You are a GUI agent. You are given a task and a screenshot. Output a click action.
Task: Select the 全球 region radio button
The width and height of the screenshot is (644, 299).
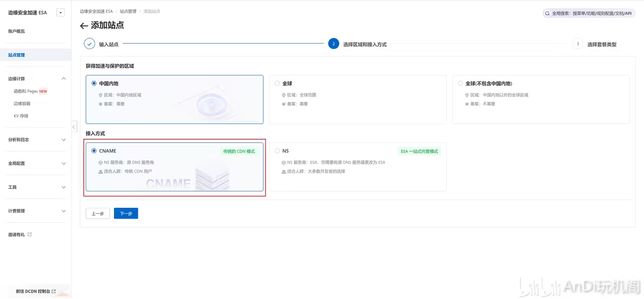click(277, 83)
